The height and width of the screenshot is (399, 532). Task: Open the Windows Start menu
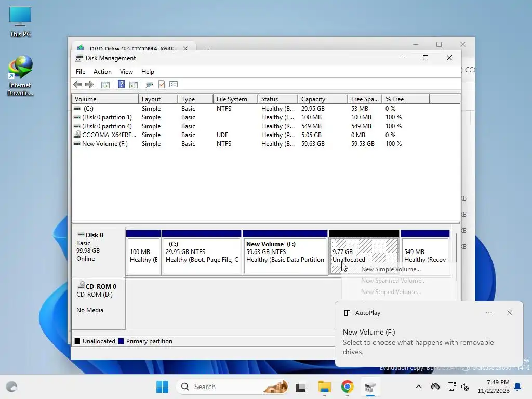coord(162,387)
